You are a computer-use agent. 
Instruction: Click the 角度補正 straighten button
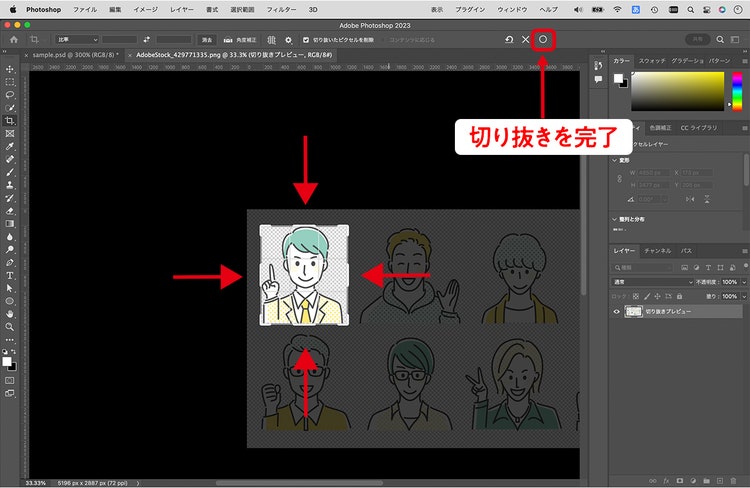(x=240, y=40)
